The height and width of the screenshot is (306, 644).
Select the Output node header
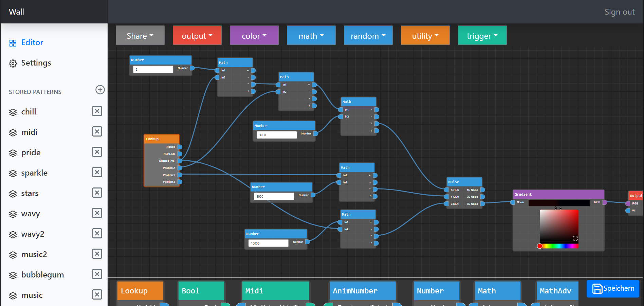pyautogui.click(x=636, y=196)
